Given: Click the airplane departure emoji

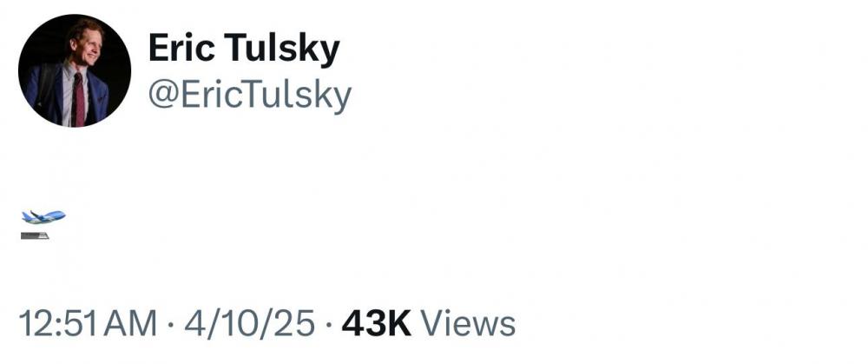Looking at the screenshot, I should click(x=43, y=223).
